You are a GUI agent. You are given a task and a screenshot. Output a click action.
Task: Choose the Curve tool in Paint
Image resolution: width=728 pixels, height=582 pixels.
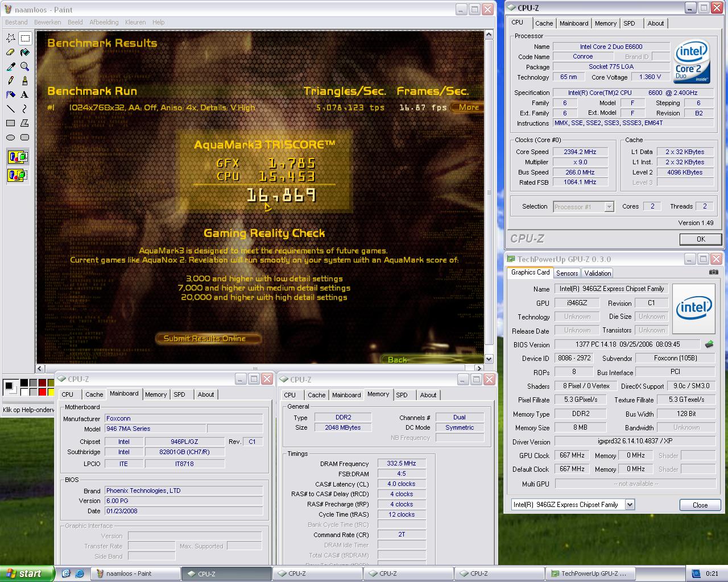pyautogui.click(x=25, y=109)
